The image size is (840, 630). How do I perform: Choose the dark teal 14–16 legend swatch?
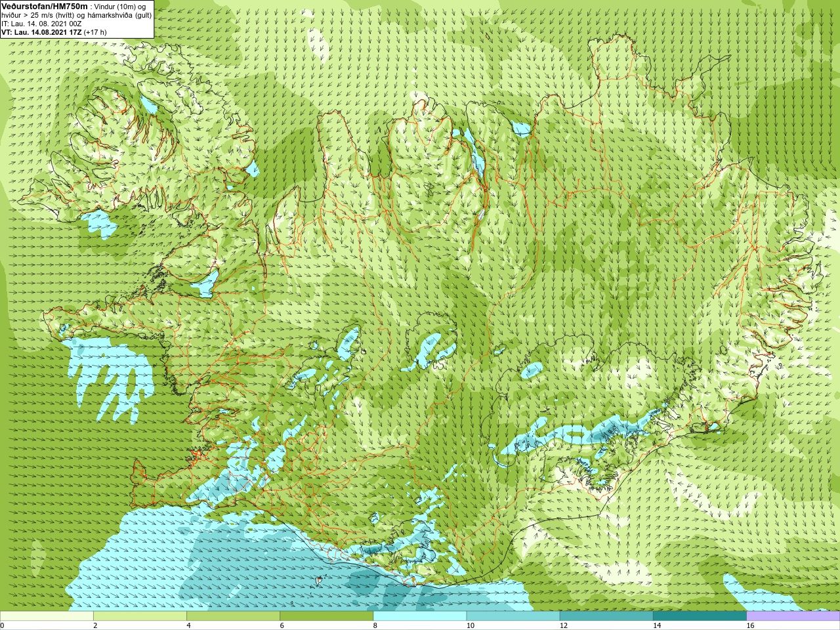tap(700, 616)
